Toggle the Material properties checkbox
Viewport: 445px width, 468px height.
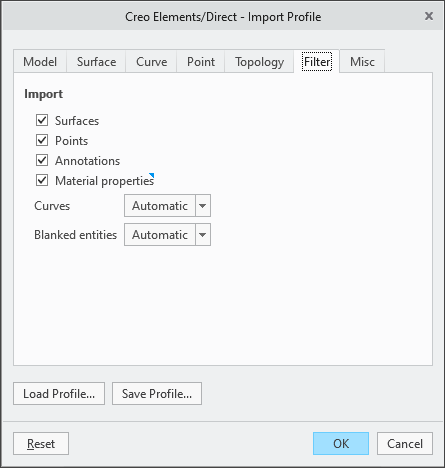[42, 180]
